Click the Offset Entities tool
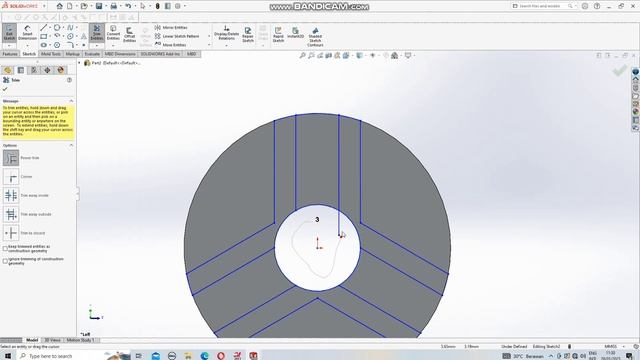Image resolution: width=640 pixels, height=360 pixels. coord(129,34)
